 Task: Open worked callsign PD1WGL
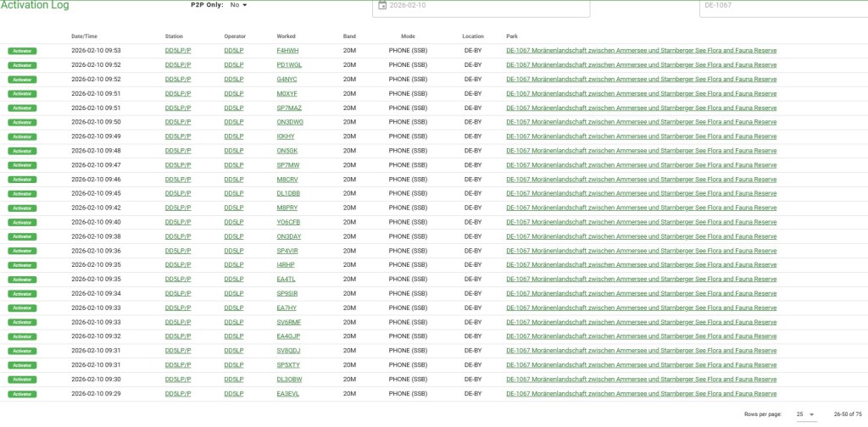coord(289,65)
